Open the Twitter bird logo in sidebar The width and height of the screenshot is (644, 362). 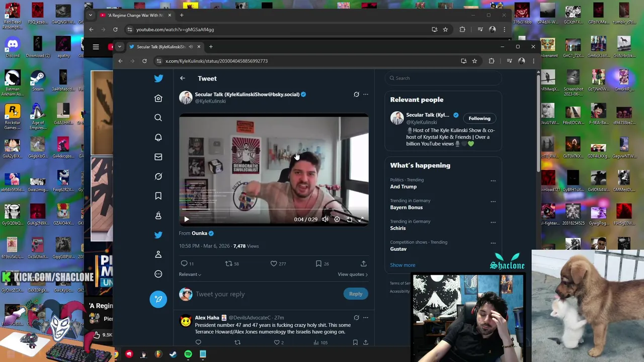click(158, 78)
